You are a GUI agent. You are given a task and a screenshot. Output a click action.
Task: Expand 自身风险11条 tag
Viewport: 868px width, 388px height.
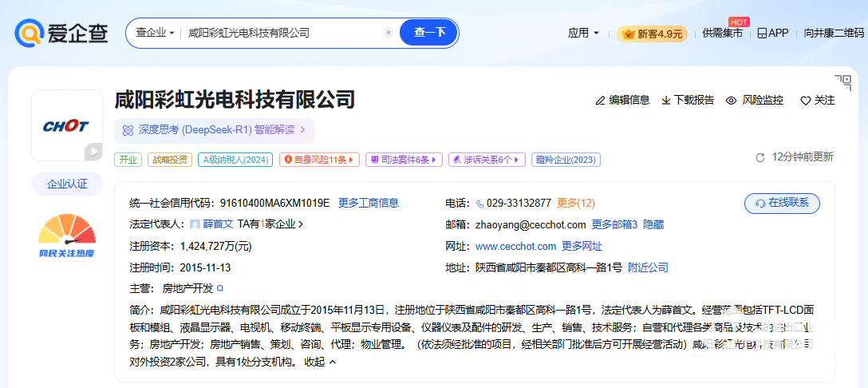[319, 160]
